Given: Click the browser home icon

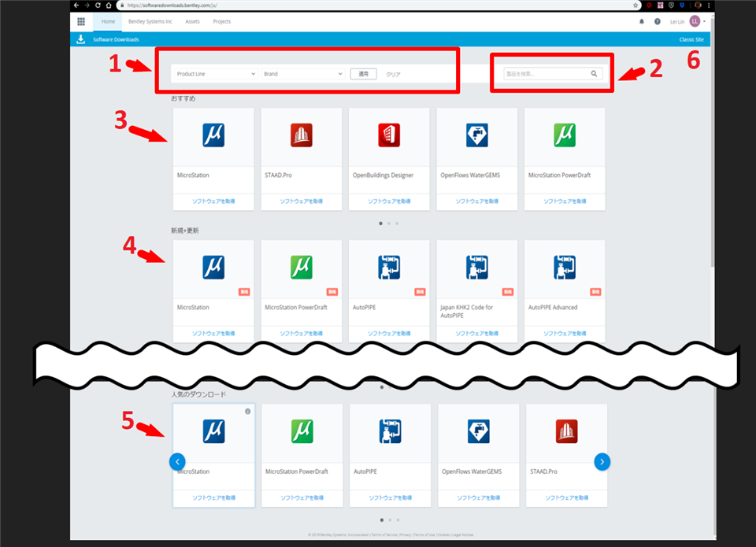Looking at the screenshot, I should [109, 6].
